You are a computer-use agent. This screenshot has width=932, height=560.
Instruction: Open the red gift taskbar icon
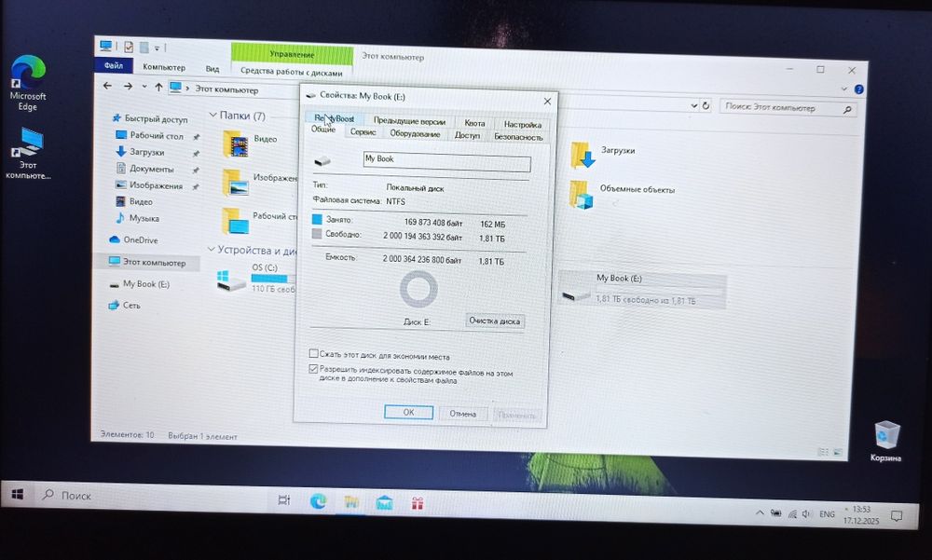click(418, 504)
